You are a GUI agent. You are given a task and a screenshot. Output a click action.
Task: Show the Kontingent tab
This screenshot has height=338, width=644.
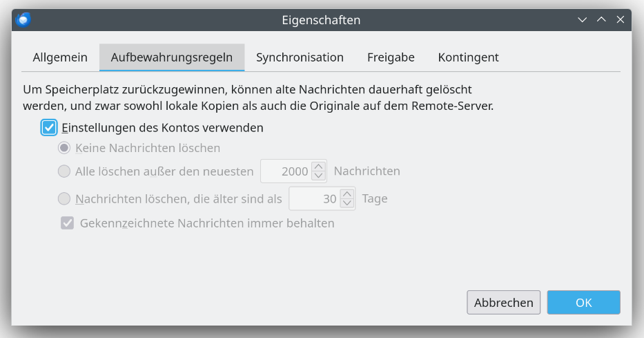[468, 57]
